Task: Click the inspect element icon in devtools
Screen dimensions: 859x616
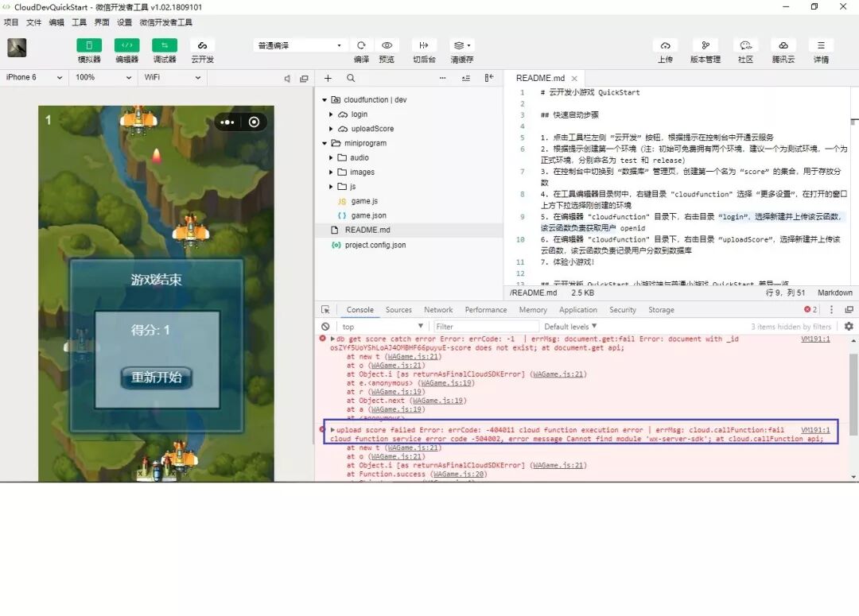Action: [x=325, y=310]
